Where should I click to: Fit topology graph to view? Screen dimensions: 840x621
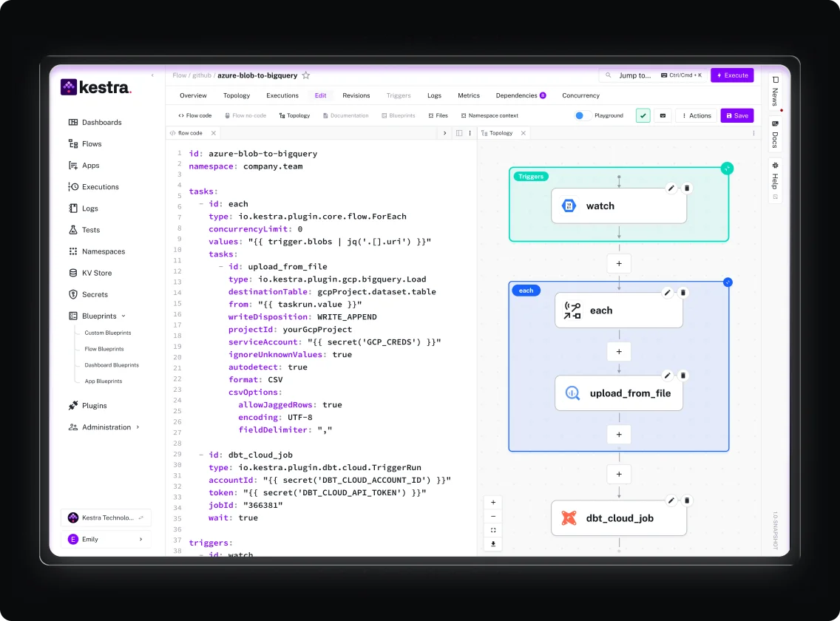coord(493,531)
